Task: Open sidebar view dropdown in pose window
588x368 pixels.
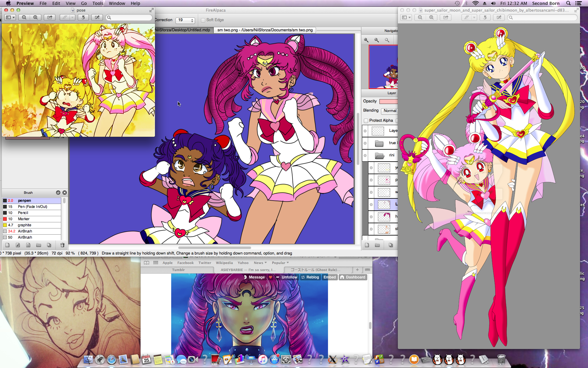Action: [10, 17]
